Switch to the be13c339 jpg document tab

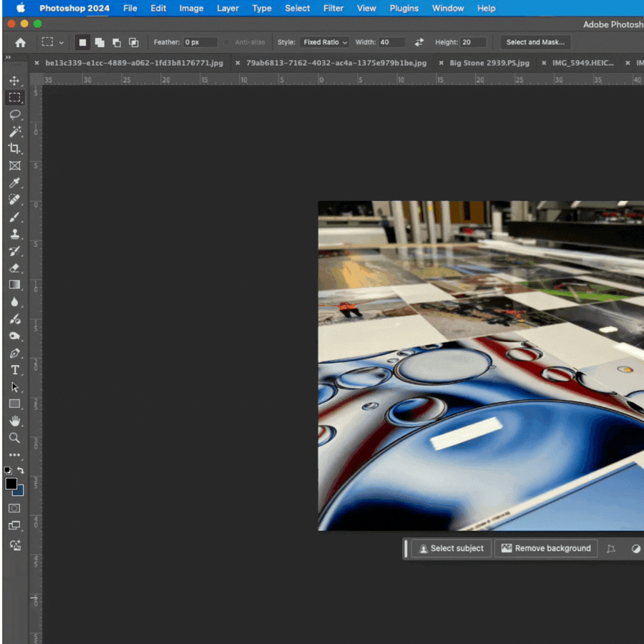click(134, 63)
